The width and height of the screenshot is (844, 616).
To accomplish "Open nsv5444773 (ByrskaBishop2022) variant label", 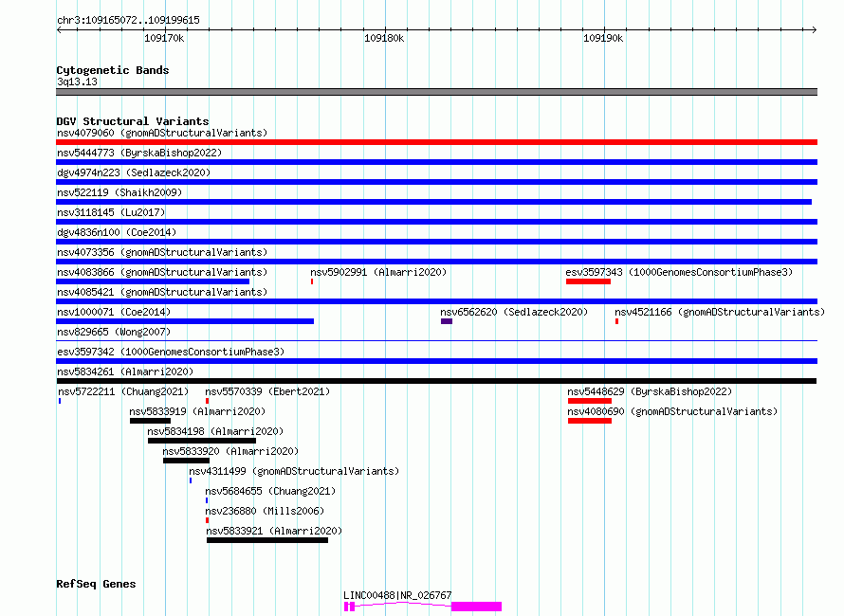I will pyautogui.click(x=139, y=153).
